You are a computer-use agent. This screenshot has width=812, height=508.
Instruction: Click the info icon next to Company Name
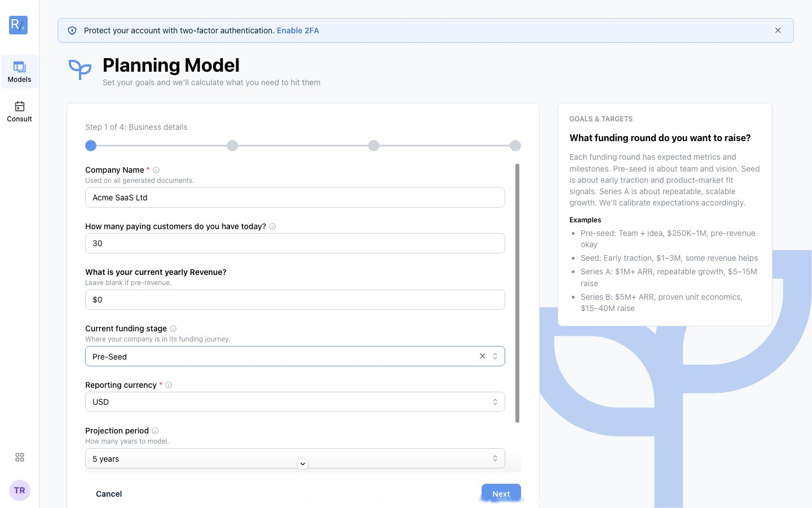point(156,170)
